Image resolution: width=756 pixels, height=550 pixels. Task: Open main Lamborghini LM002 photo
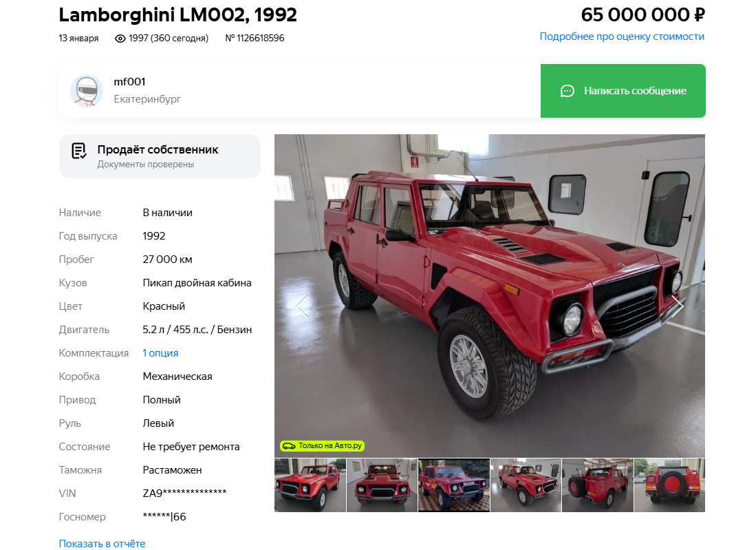(x=490, y=296)
